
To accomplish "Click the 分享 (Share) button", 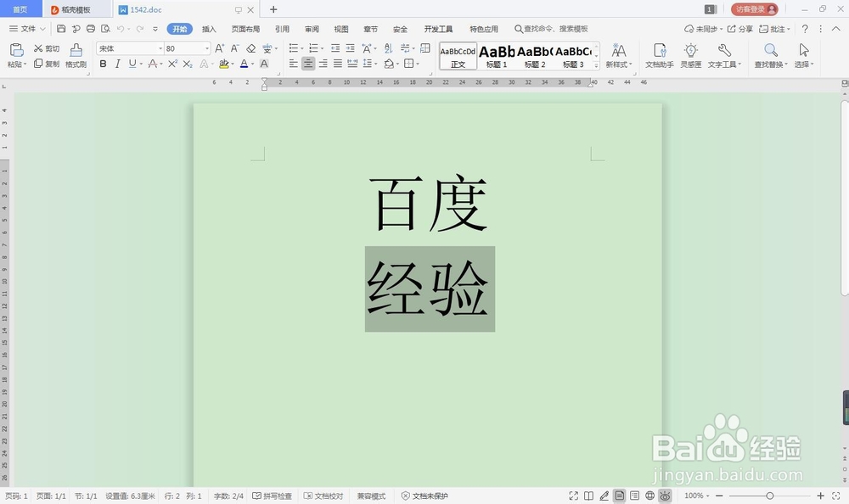I will tap(740, 29).
